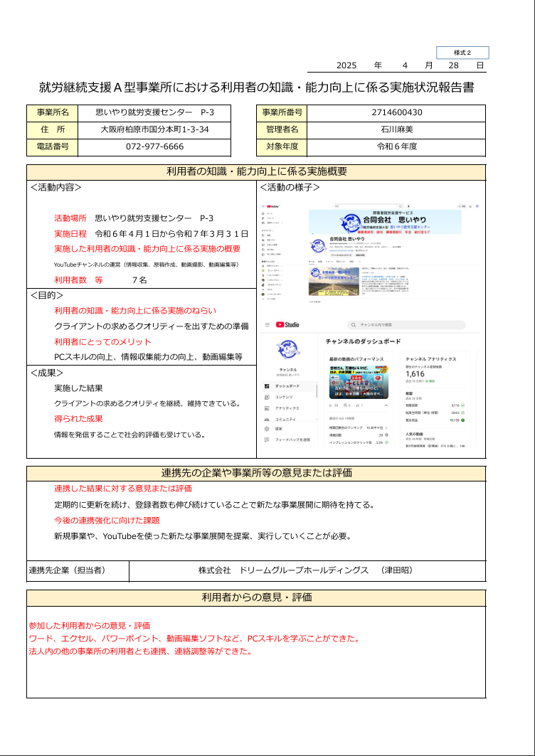535x756 pixels.
Task: Click the チャンネルのダッシュボード heading
Action: (x=363, y=341)
